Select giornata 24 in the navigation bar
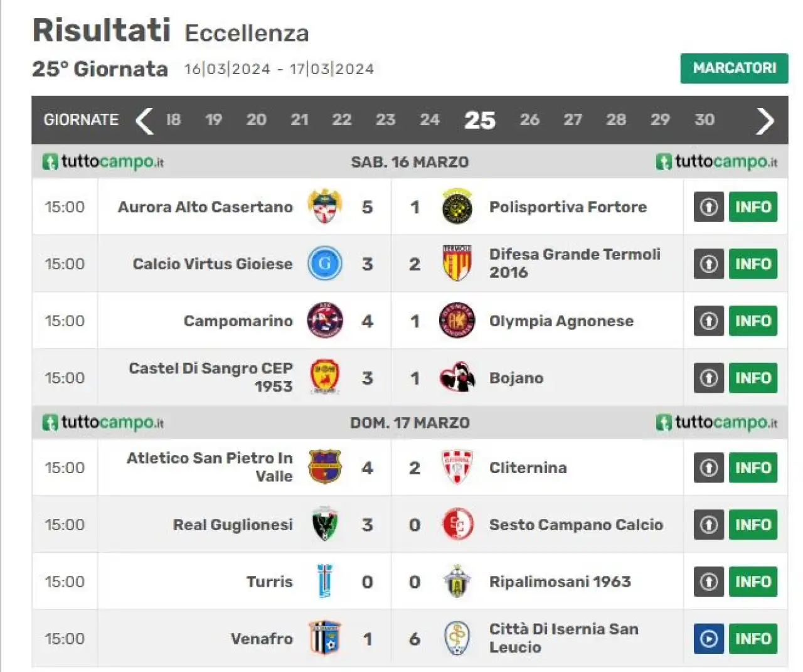The width and height of the screenshot is (803, 672). coord(430,120)
